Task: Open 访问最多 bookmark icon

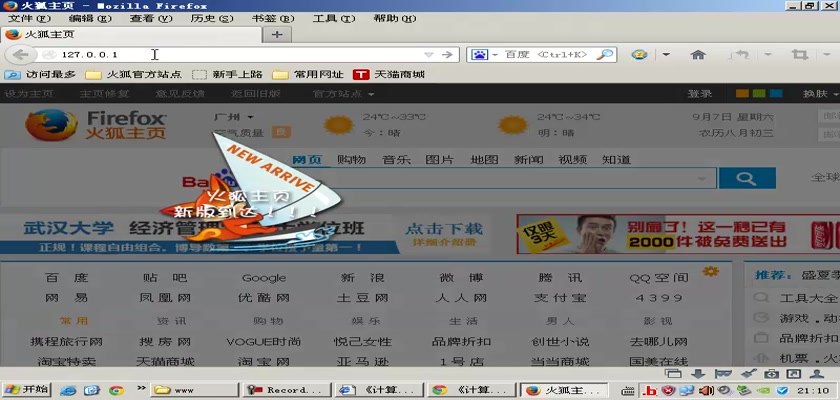Action: (x=12, y=74)
